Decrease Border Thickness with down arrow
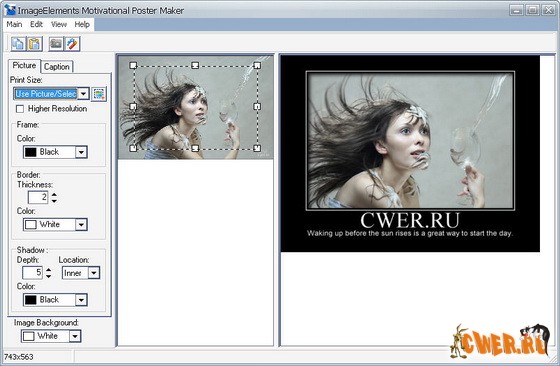560x366 pixels. pyautogui.click(x=54, y=201)
